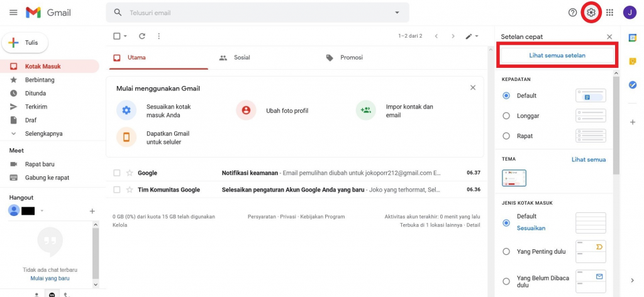Viewport: 644px width, 297px height.
Task: Click Ubah foto profil icon
Action: coord(246,110)
